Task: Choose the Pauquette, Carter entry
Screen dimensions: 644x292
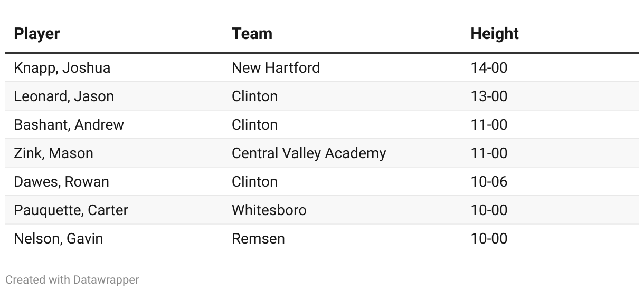Action: (x=71, y=210)
